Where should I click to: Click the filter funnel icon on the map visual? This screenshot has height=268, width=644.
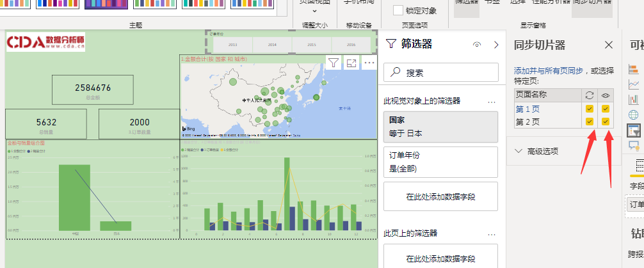(334, 63)
